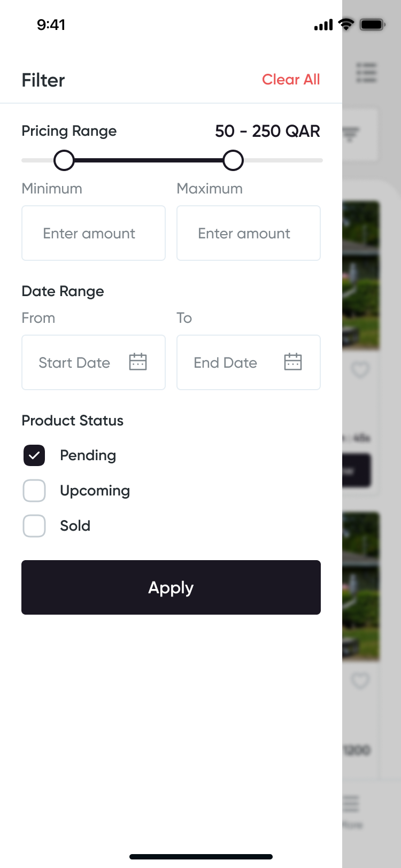Open the End Date calendar icon
Image resolution: width=401 pixels, height=868 pixels.
coord(293,362)
